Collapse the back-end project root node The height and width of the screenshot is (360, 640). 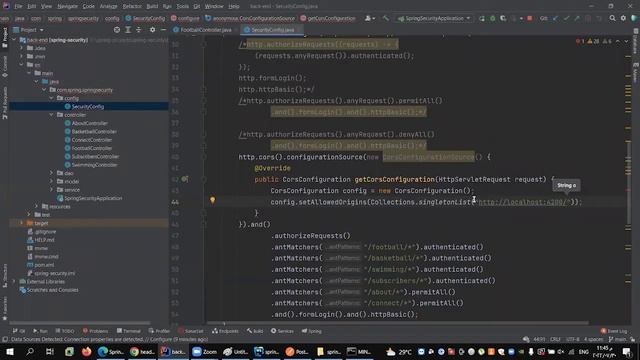click(x=14, y=40)
